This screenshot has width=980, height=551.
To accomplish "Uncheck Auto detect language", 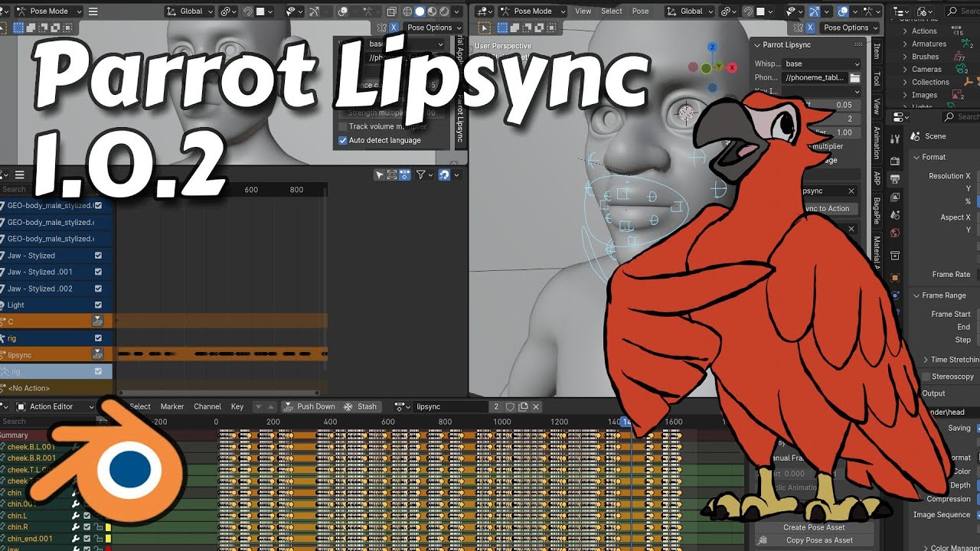I will click(x=343, y=140).
